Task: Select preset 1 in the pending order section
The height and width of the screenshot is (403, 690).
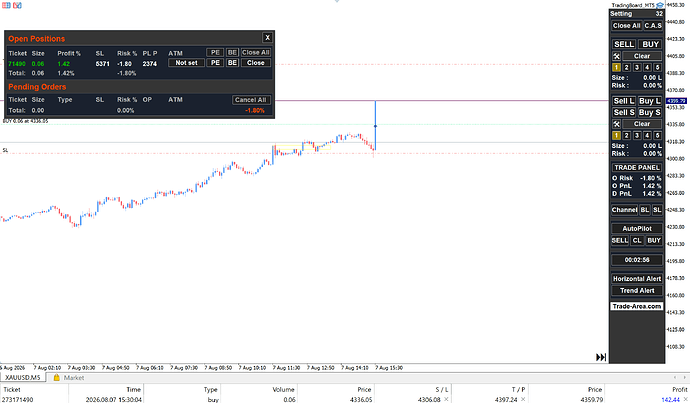Action: pyautogui.click(x=616, y=136)
